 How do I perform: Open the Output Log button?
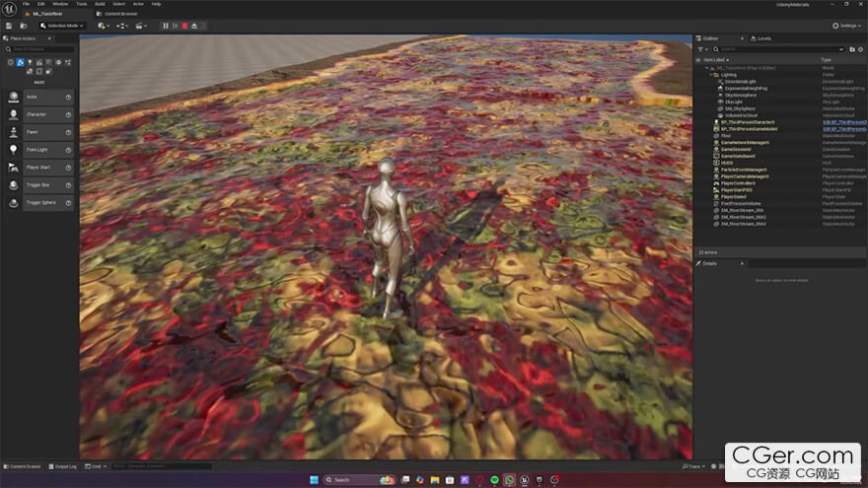[62, 466]
